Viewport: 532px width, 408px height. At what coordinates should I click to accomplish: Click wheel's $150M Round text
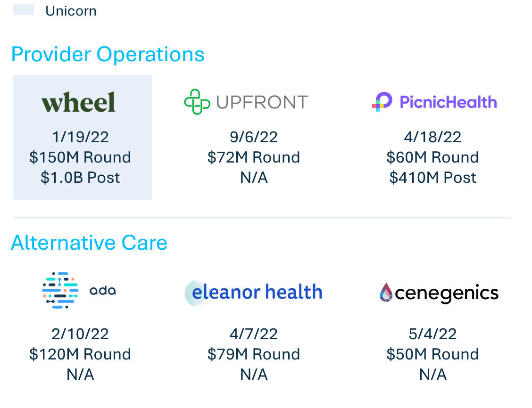(x=80, y=157)
